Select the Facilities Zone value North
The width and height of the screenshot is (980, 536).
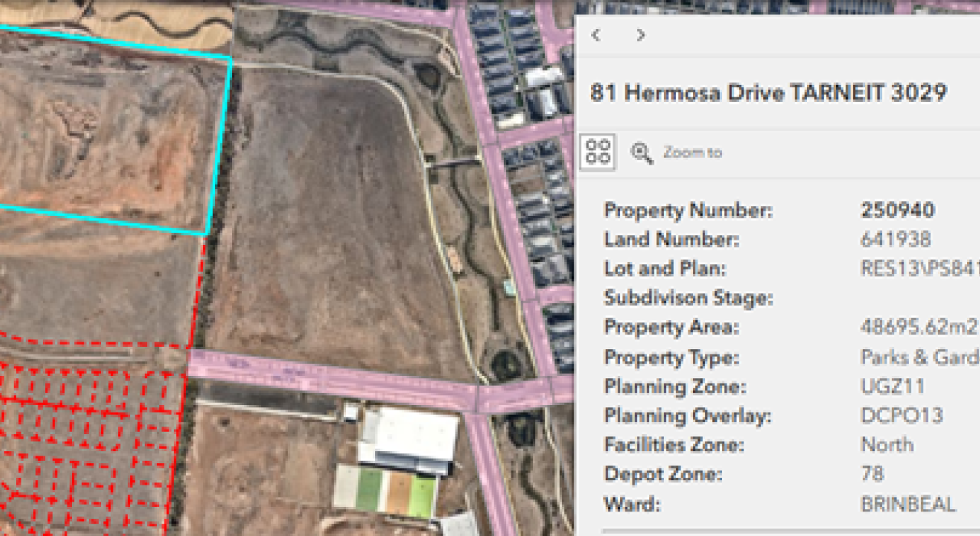click(x=887, y=445)
